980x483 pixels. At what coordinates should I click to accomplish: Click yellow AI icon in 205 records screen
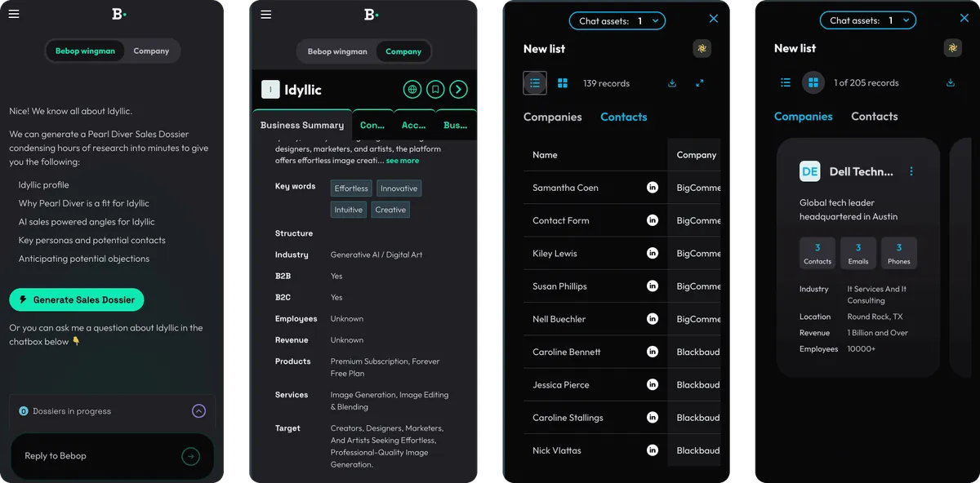pos(953,48)
